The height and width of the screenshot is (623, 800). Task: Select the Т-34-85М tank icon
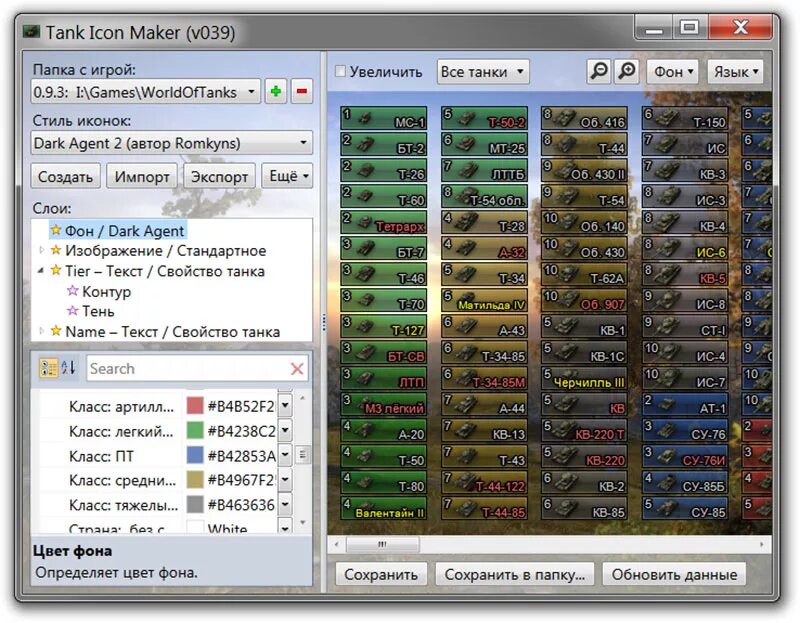pos(484,378)
